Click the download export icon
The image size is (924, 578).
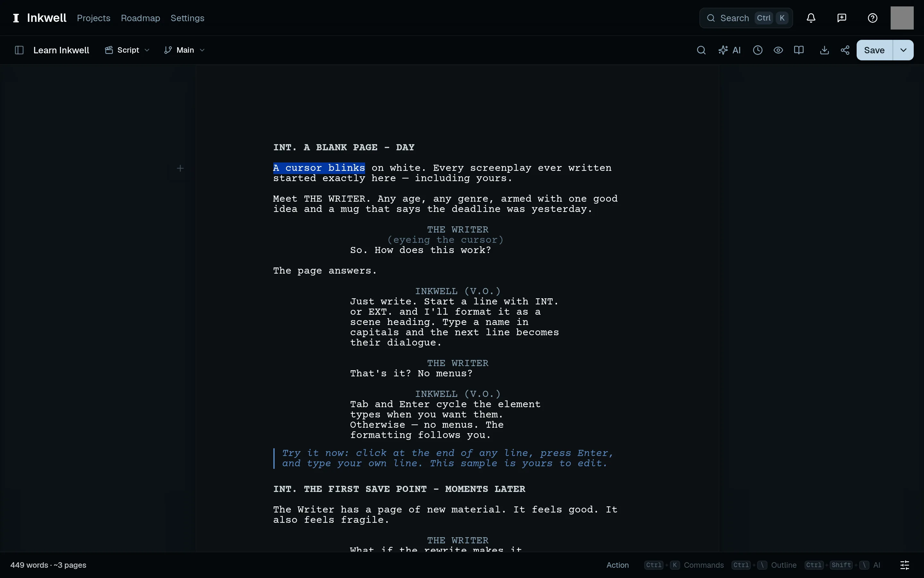pyautogui.click(x=824, y=50)
